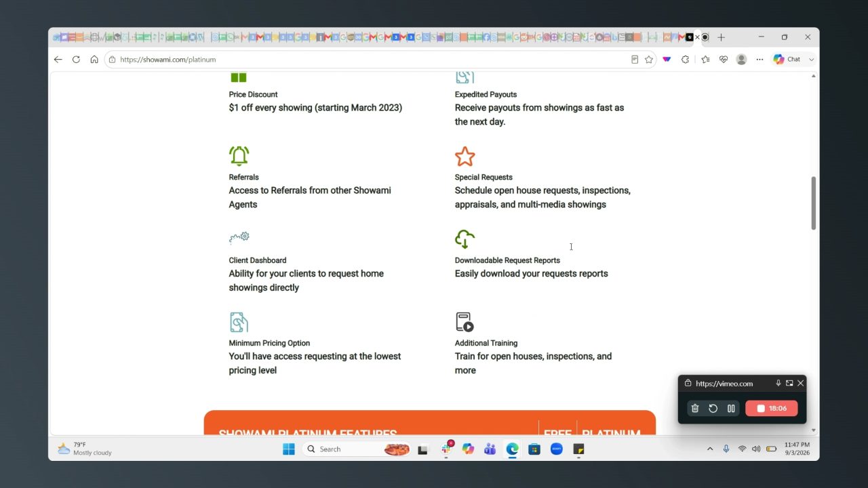
Task: Click the Special Requests star icon
Action: point(465,157)
